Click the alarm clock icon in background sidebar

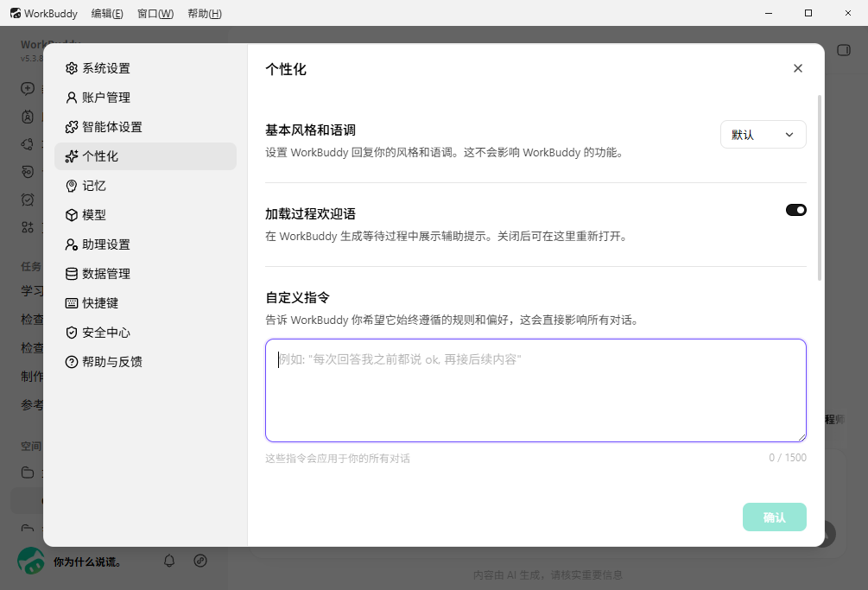(x=28, y=200)
